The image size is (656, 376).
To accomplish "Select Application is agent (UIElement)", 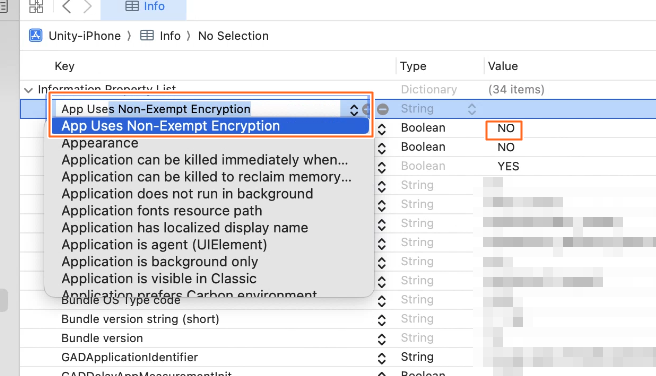I will click(164, 245).
